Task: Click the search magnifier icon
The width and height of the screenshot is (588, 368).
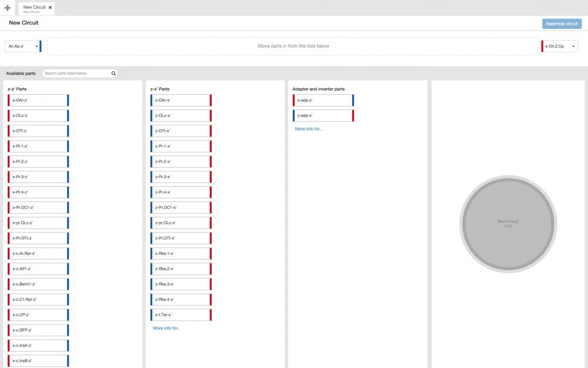Action: coord(114,74)
